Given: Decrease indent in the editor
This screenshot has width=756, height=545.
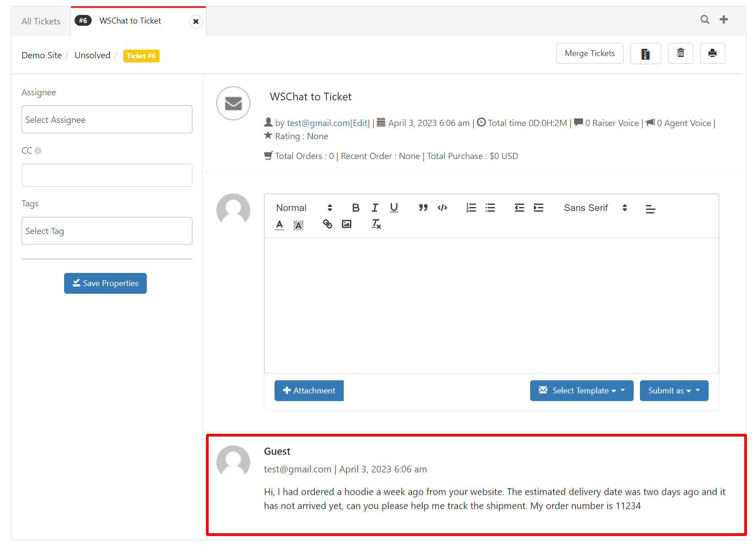Looking at the screenshot, I should 519,208.
